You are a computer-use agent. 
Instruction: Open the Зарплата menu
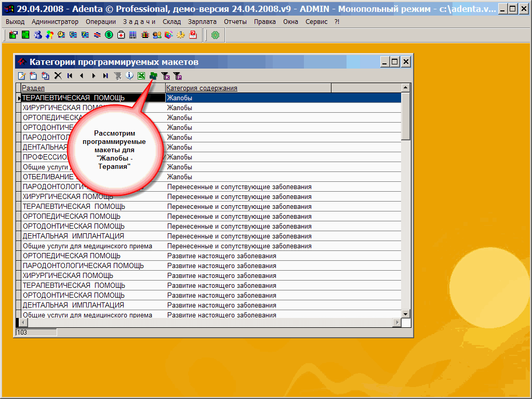[x=203, y=21]
